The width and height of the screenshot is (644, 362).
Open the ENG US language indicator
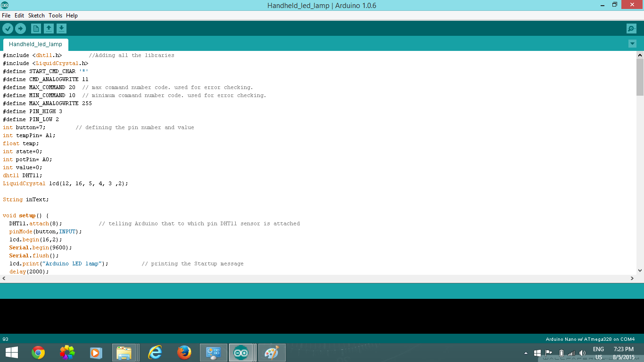[598, 353]
